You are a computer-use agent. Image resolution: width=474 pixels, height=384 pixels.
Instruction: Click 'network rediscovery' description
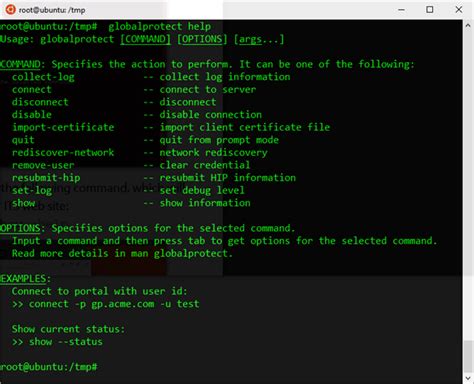tap(213, 153)
